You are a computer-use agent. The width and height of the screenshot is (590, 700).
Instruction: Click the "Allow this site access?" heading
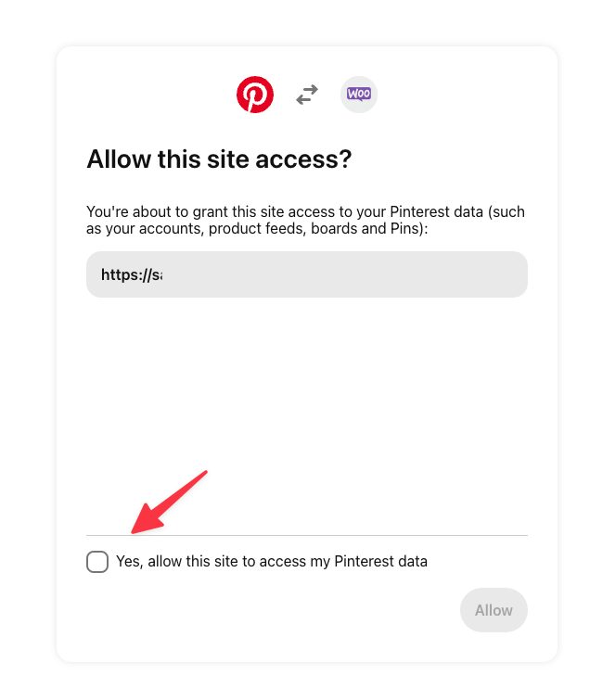point(219,159)
